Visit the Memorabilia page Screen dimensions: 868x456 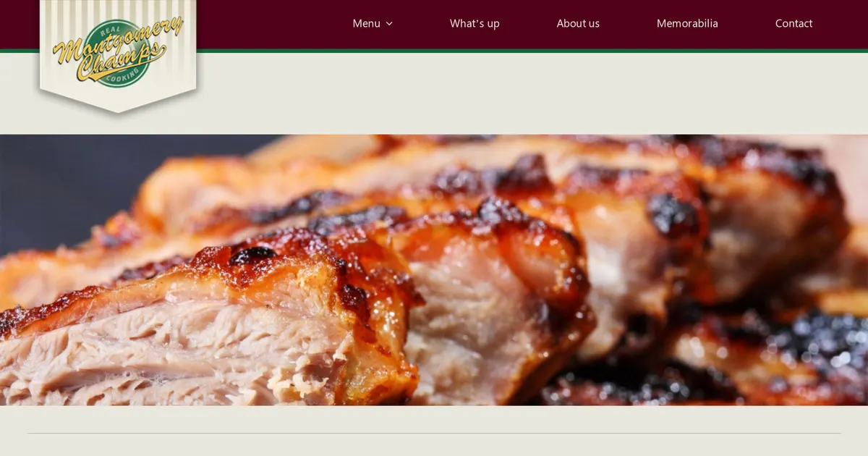point(687,23)
